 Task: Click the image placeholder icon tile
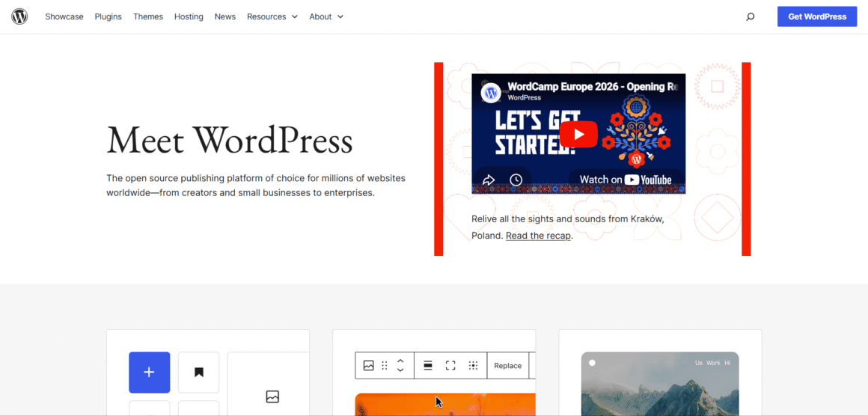tap(272, 396)
